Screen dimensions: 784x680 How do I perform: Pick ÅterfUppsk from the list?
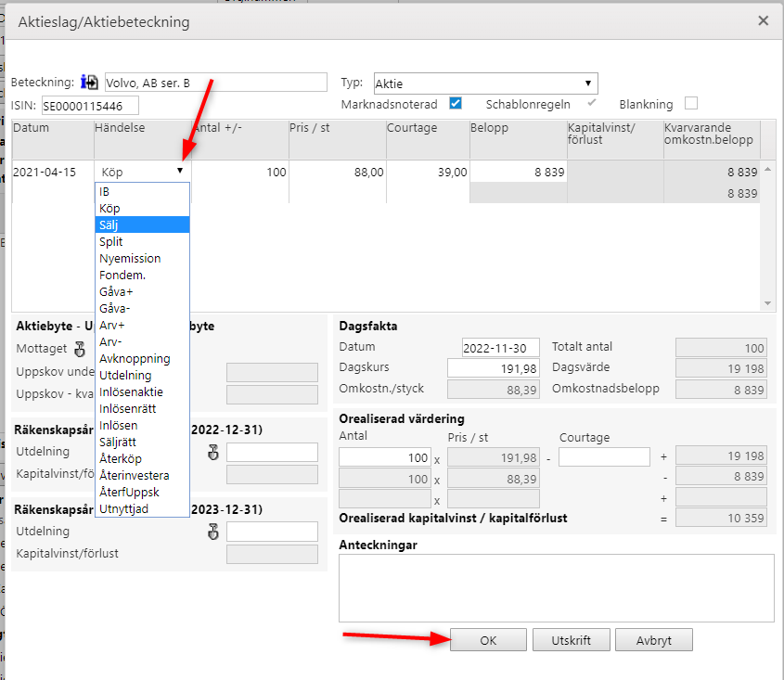click(x=142, y=492)
